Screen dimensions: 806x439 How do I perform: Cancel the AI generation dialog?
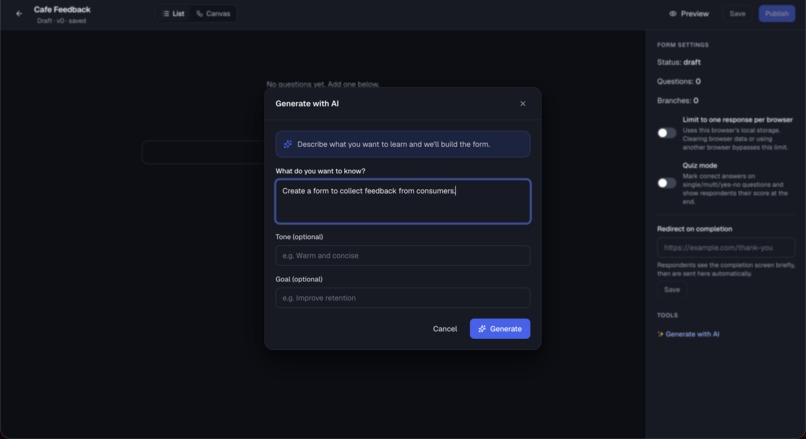pos(445,329)
